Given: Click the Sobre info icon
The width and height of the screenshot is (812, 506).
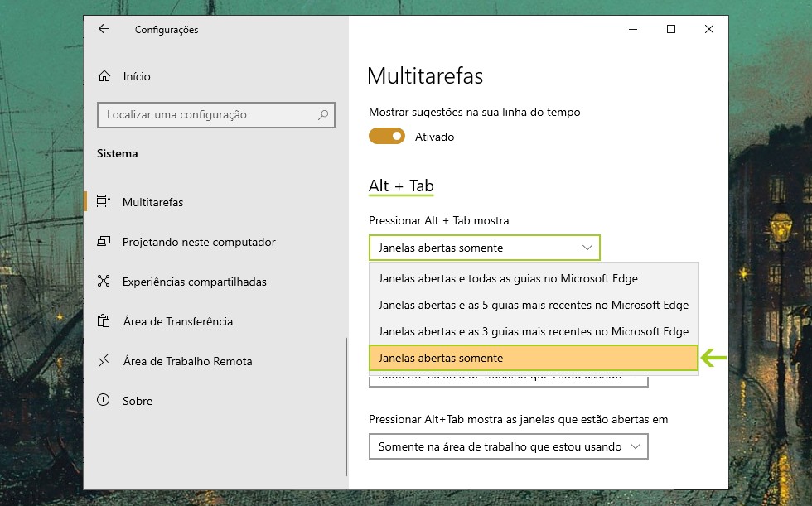Looking at the screenshot, I should tap(104, 401).
